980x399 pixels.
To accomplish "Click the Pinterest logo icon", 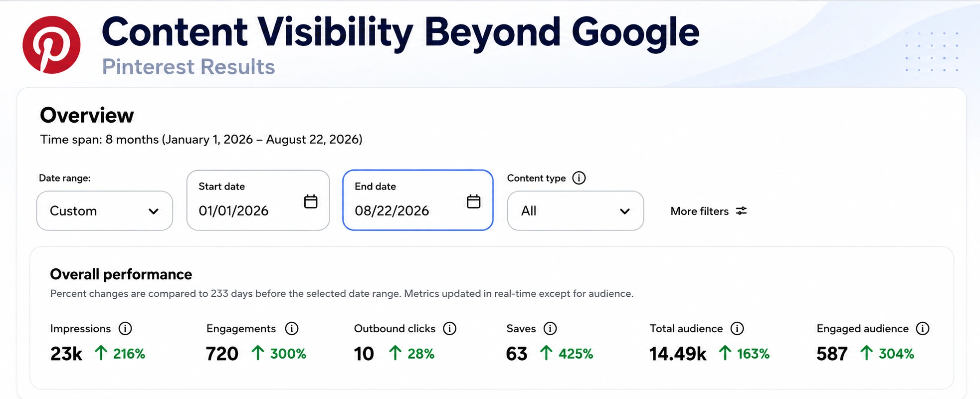I will [x=51, y=45].
